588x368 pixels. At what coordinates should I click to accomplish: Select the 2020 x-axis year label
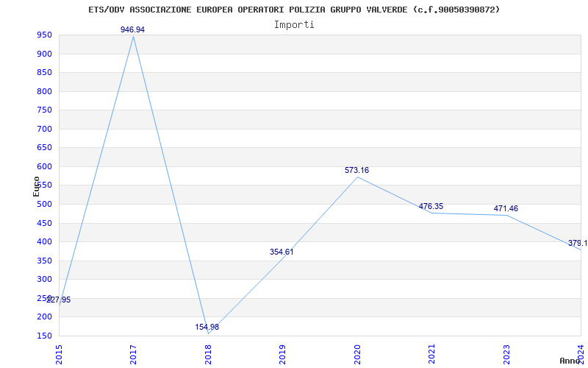click(x=357, y=355)
